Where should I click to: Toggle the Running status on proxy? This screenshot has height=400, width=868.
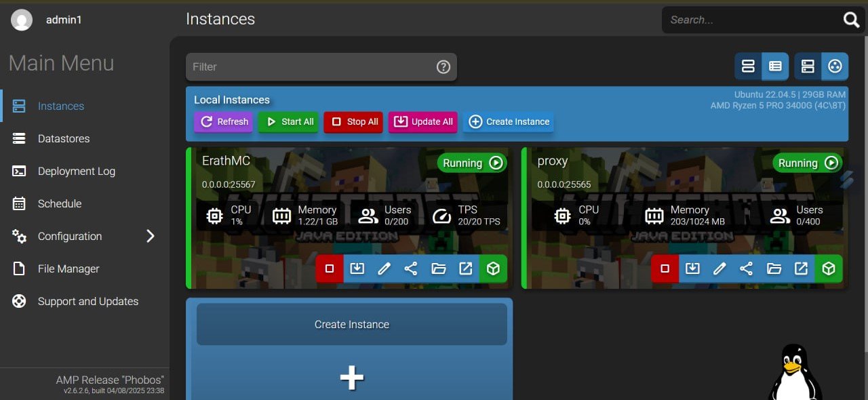807,163
